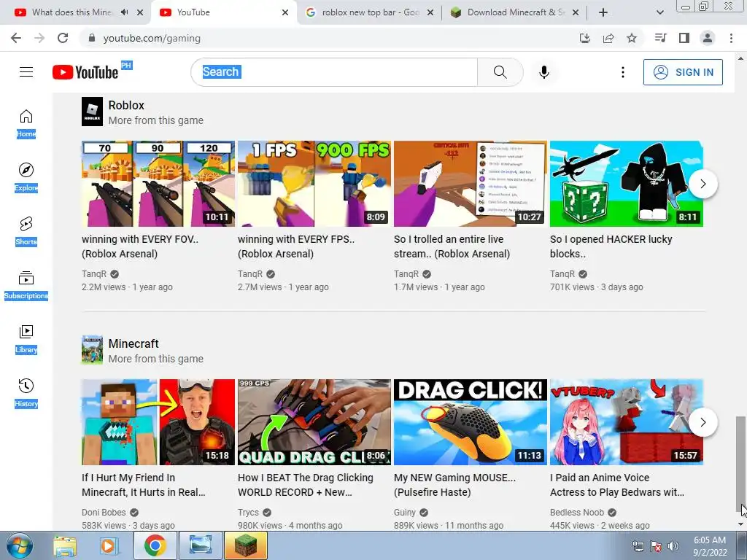Click the magnifier search button

(x=500, y=72)
